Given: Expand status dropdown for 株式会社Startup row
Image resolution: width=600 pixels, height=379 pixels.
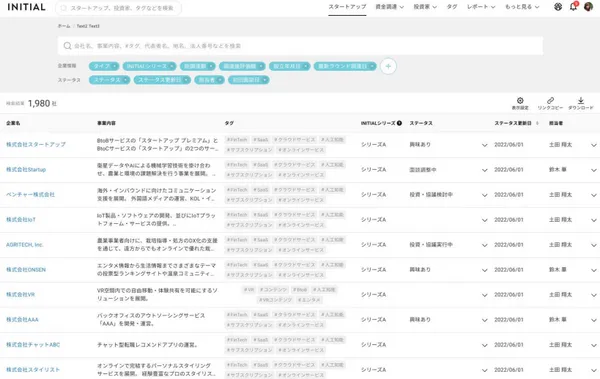Looking at the screenshot, I should tap(484, 170).
